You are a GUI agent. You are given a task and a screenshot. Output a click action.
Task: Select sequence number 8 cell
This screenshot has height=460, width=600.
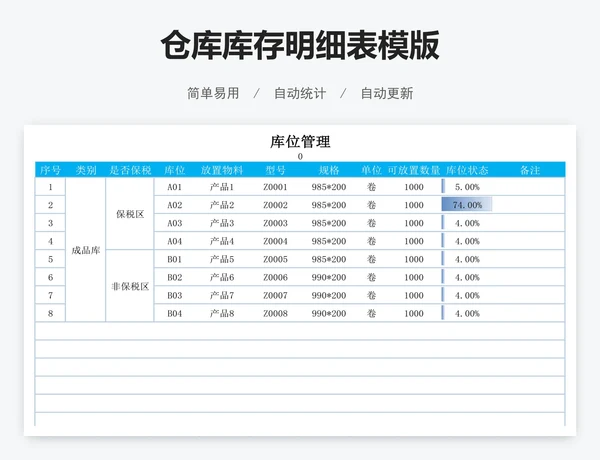(50, 313)
